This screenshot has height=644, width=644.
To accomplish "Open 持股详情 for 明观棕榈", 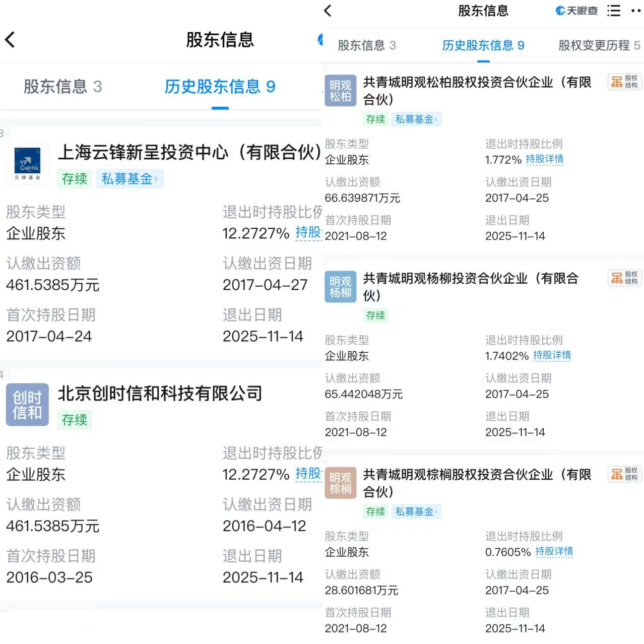I will click(x=554, y=552).
